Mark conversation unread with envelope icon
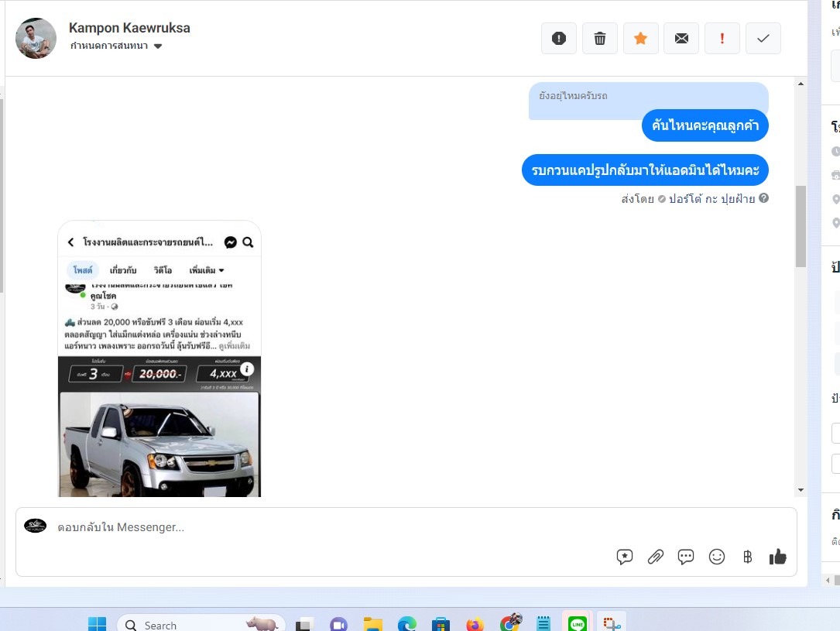This screenshot has height=631, width=840. coord(681,38)
